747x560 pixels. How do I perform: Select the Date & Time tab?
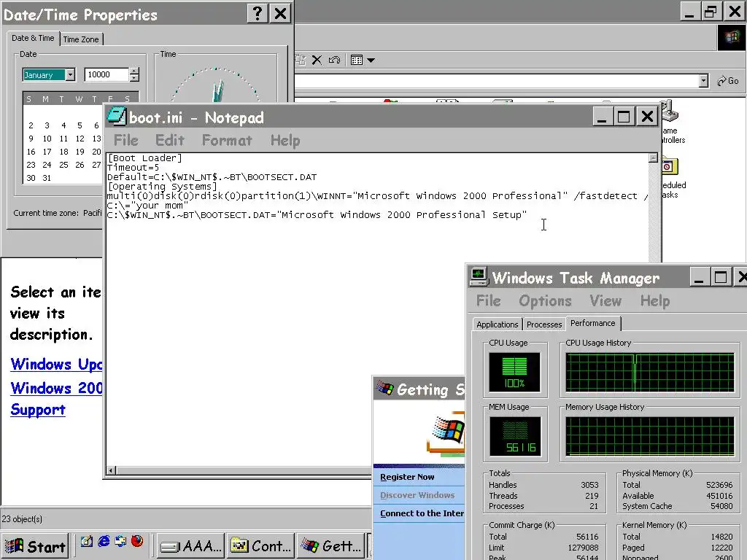(33, 38)
